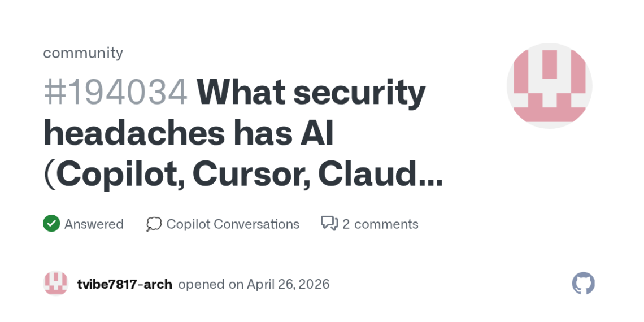
Task: Click the "headaches has AI" title line
Action: coord(189,134)
